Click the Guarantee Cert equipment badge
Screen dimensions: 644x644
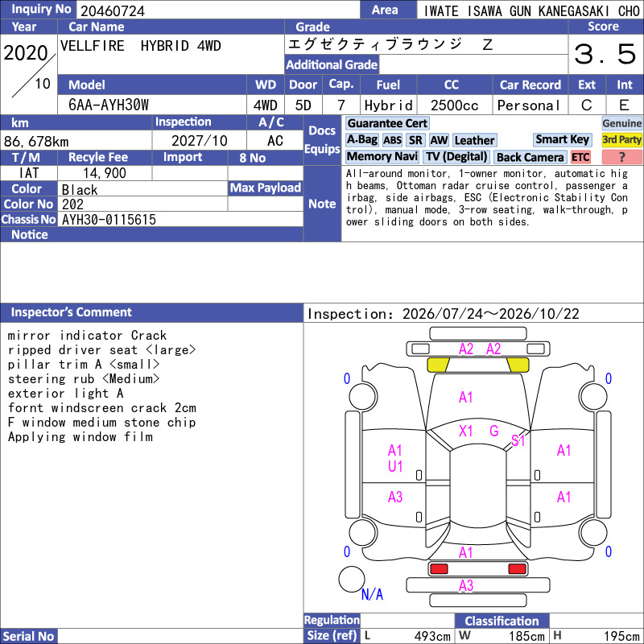point(387,123)
